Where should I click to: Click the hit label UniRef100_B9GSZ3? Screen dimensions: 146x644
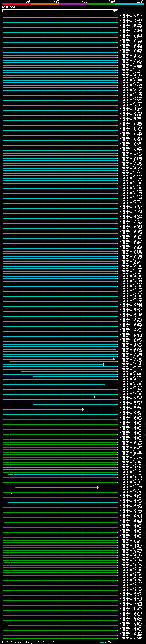[131, 60]
